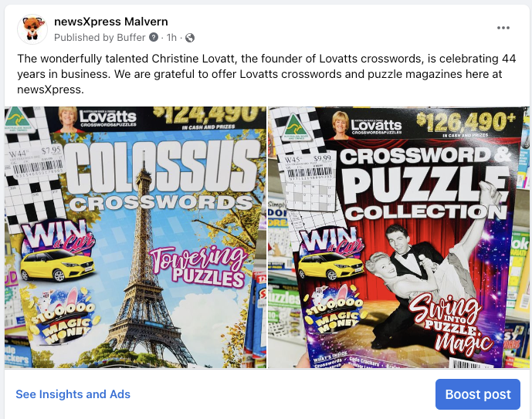Open the Crossword & Puzzle Collection photo
Screen dimensions: 532x419
(x=398, y=238)
